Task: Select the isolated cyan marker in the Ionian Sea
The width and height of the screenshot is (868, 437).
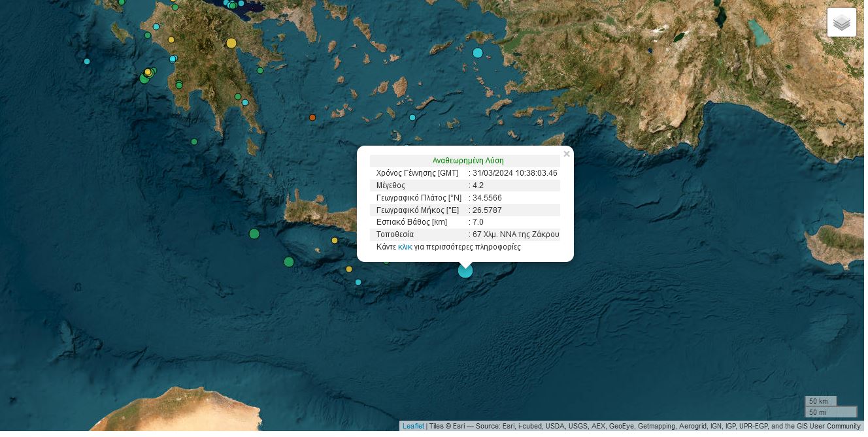Action: [x=87, y=61]
